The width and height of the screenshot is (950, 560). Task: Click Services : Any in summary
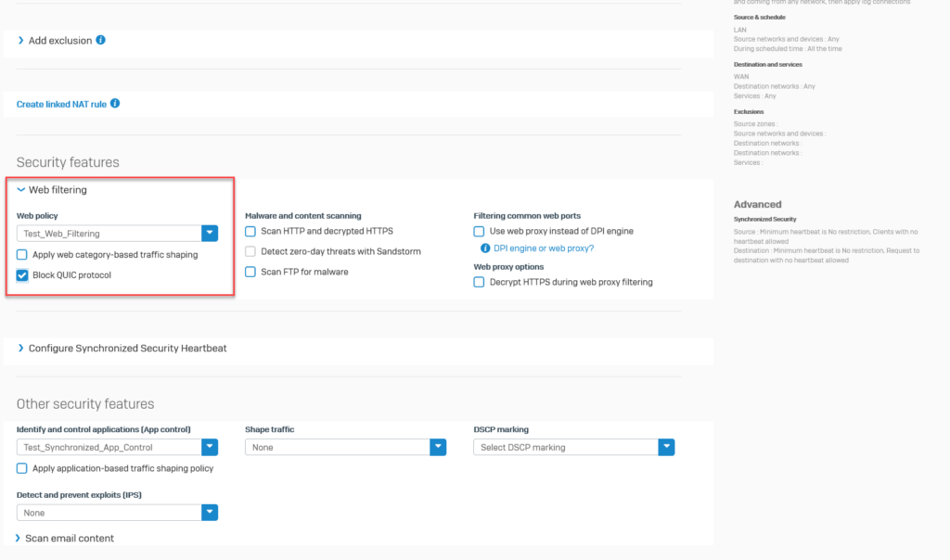(x=754, y=95)
